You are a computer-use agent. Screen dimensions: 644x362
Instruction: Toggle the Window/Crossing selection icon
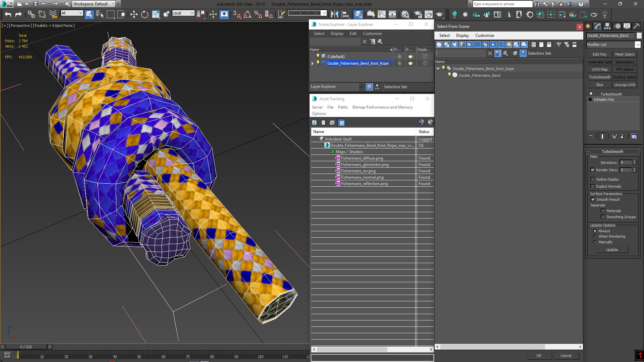pyautogui.click(x=121, y=14)
